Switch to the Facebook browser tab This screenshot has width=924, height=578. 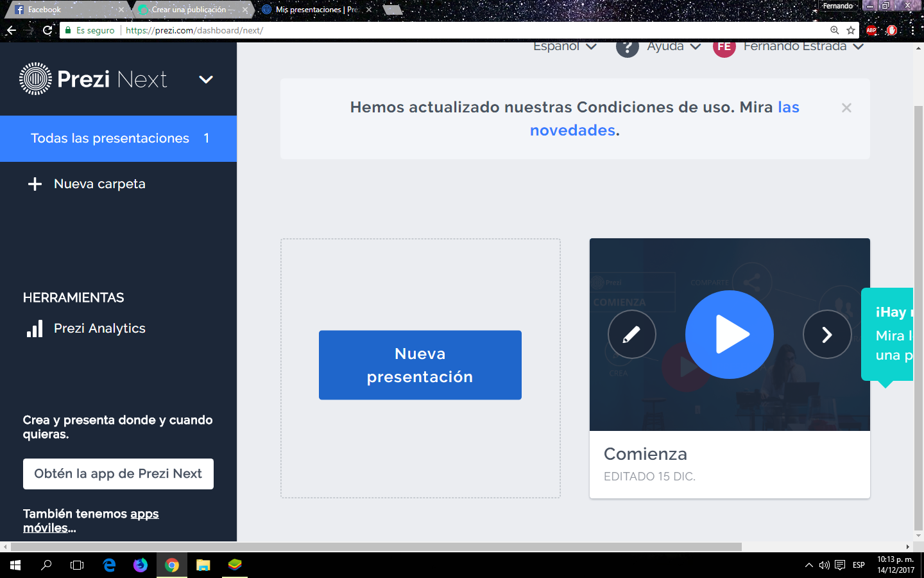[67, 10]
